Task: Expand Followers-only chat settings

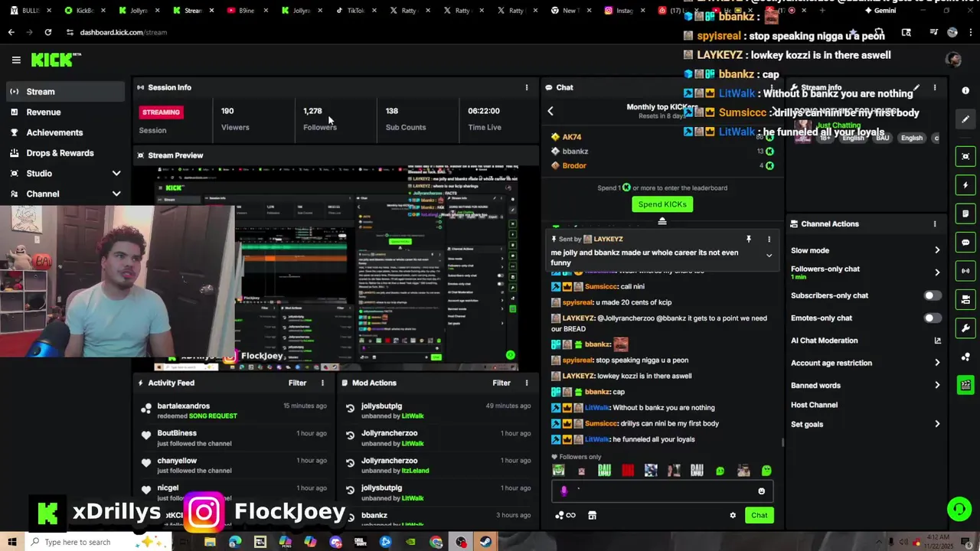Action: pos(937,272)
